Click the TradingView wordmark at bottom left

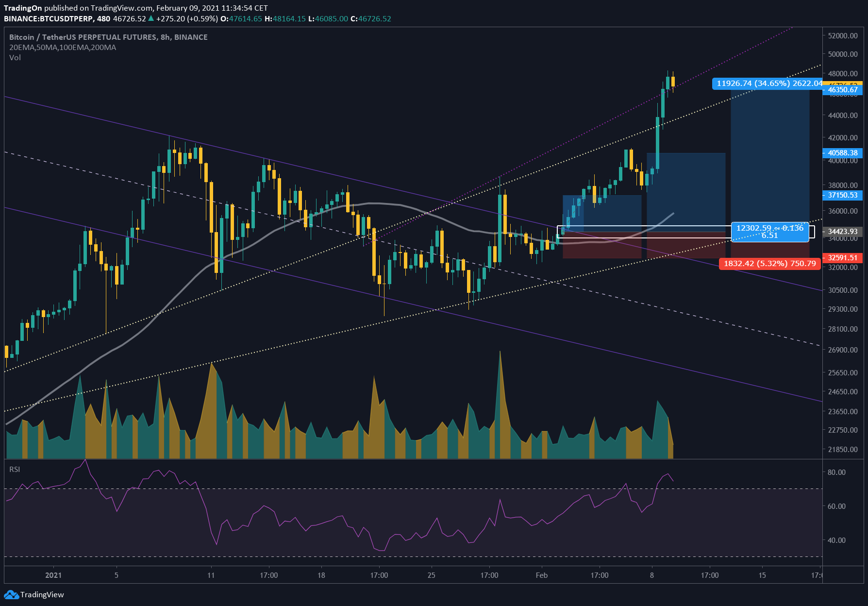(x=42, y=595)
